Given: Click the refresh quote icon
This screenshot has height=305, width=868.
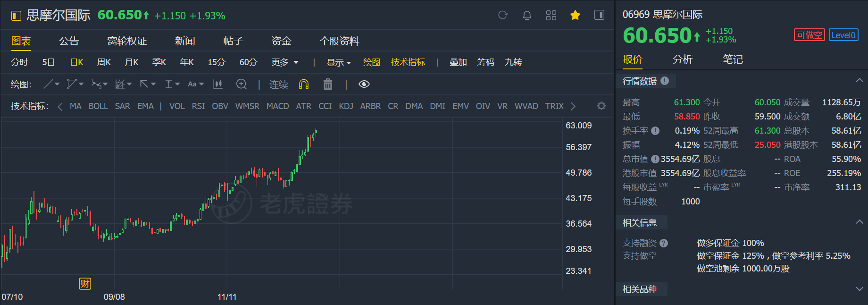Looking at the screenshot, I should click(503, 15).
